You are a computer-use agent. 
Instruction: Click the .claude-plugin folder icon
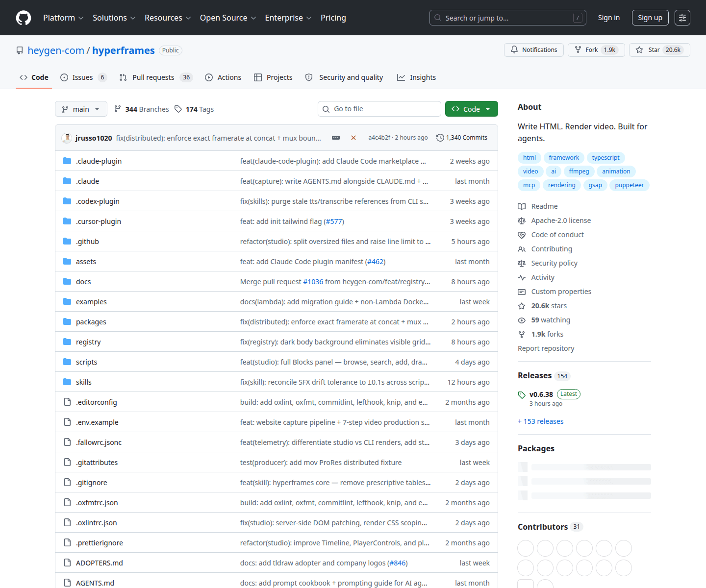pyautogui.click(x=67, y=161)
